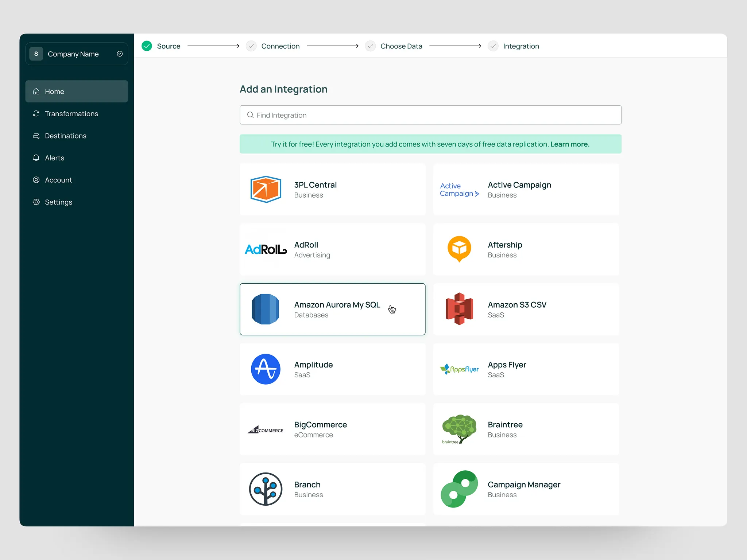
Task: Click the Campaign Manager green logo
Action: [459, 489]
